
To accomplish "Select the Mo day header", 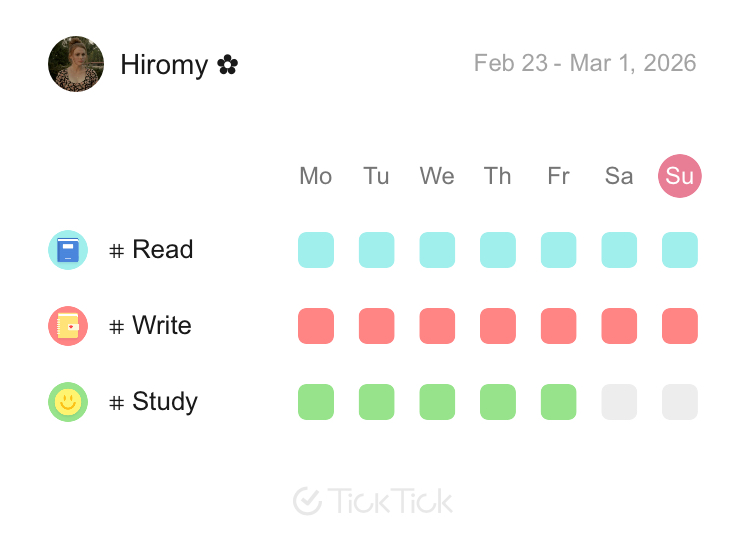I will click(316, 176).
